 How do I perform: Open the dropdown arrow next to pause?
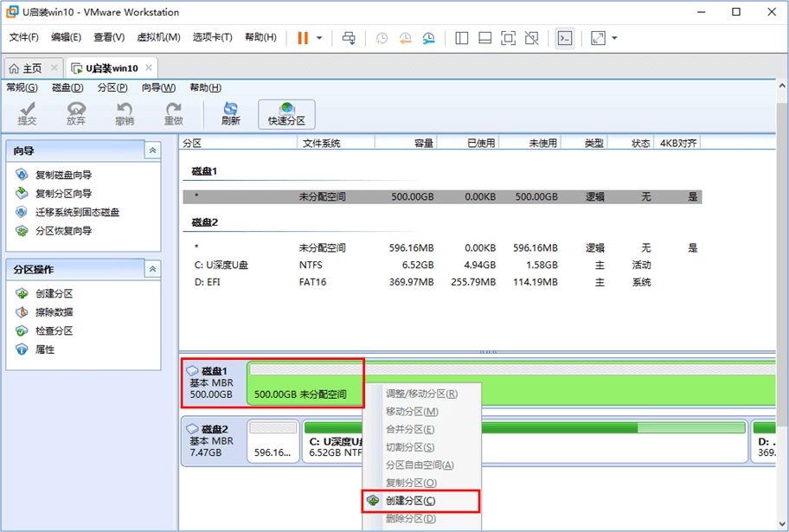(319, 38)
